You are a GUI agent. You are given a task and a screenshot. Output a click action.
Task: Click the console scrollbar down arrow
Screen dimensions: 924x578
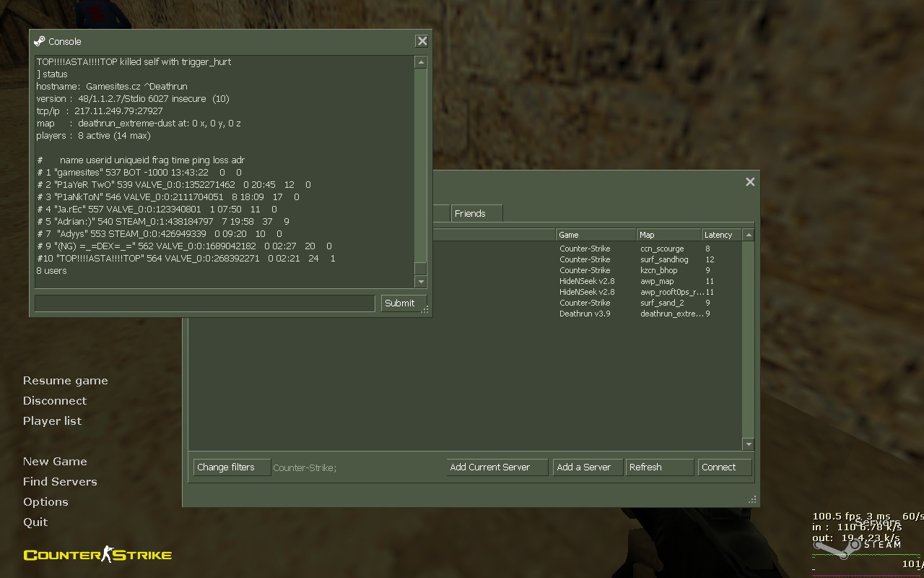coord(421,282)
